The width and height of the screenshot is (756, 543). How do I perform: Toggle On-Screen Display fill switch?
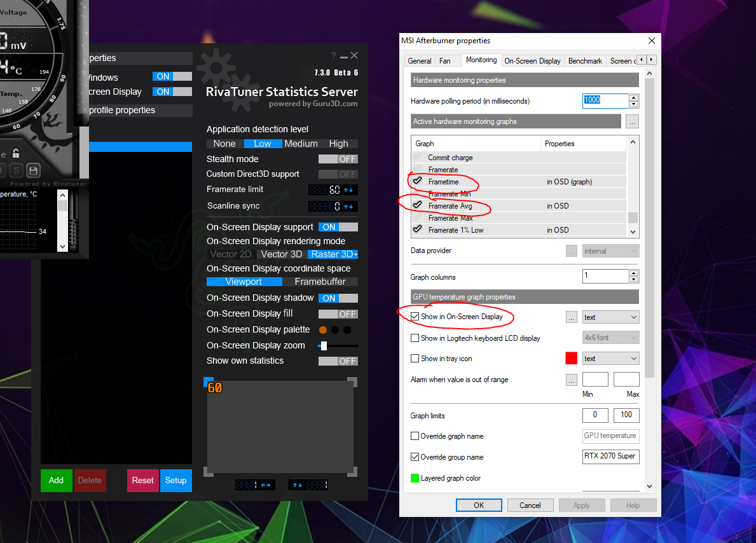338,315
